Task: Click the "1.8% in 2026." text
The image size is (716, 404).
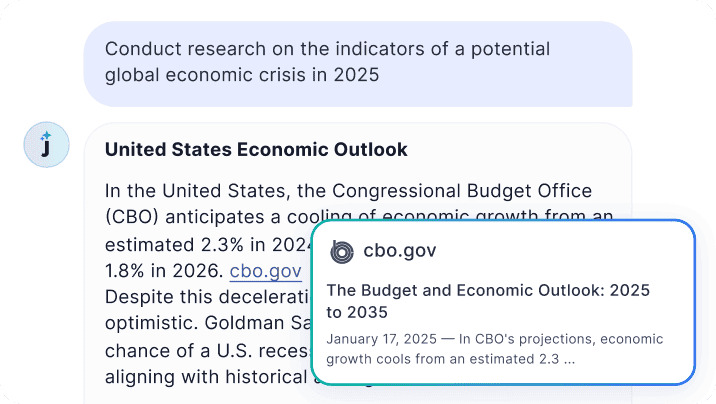Action: tap(164, 271)
